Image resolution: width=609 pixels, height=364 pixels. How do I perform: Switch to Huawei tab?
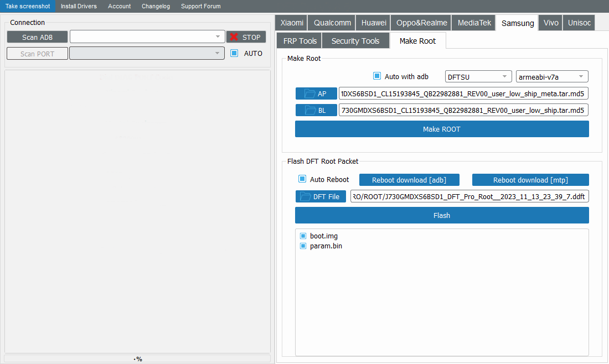374,23
